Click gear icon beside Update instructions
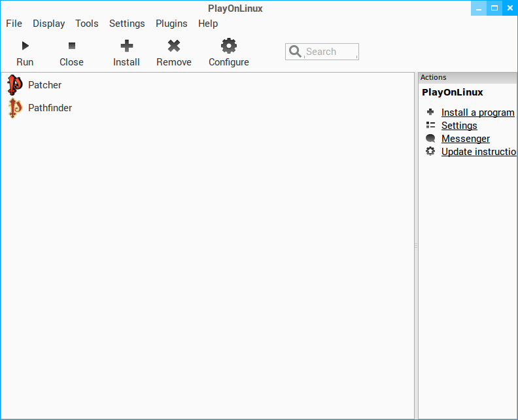 pos(430,151)
